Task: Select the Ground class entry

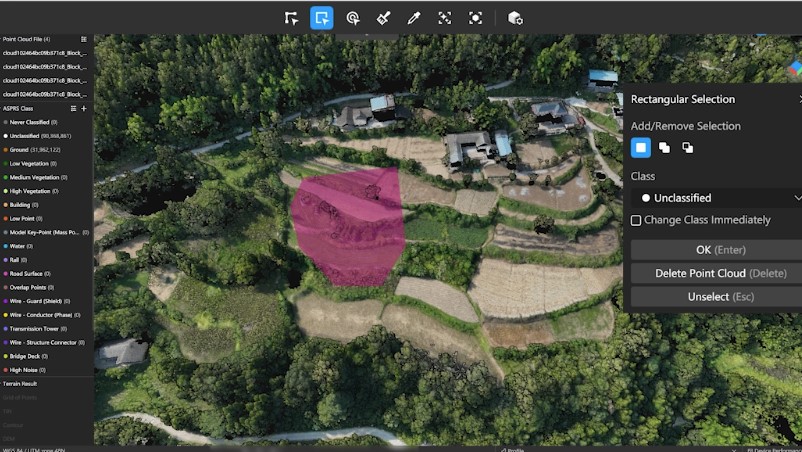Action: (33, 149)
